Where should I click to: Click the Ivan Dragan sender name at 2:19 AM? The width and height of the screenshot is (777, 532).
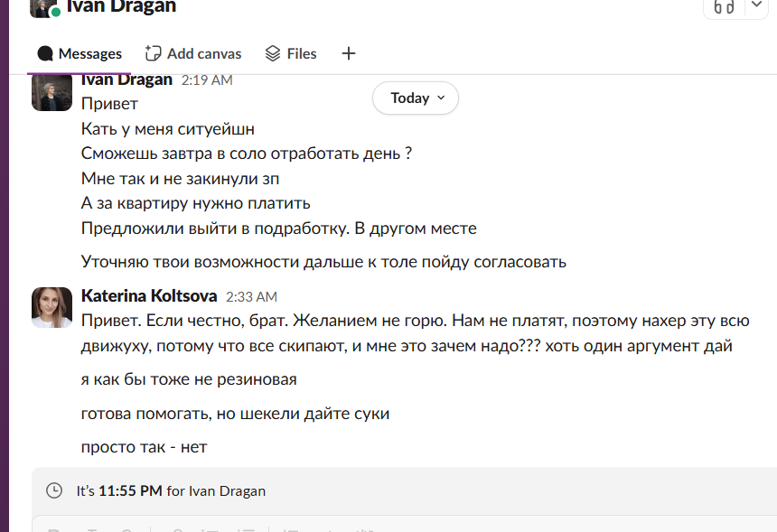click(x=126, y=79)
